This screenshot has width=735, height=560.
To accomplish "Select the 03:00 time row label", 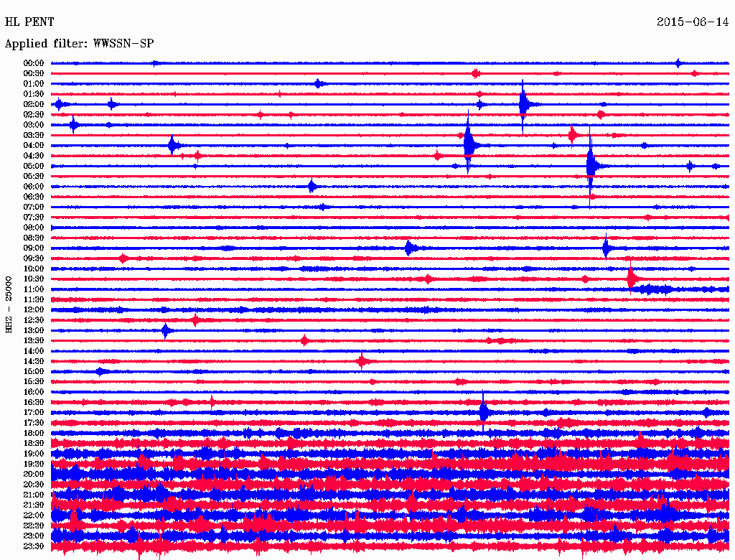I will pos(33,125).
